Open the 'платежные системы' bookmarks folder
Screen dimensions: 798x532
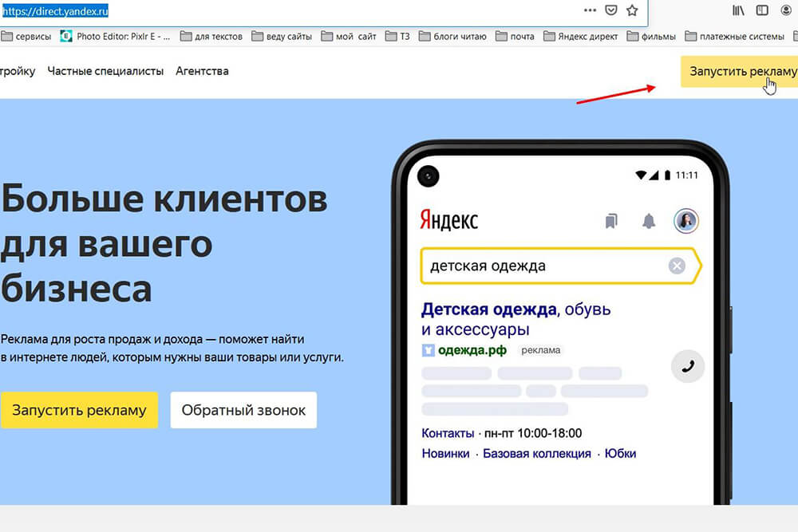(735, 36)
